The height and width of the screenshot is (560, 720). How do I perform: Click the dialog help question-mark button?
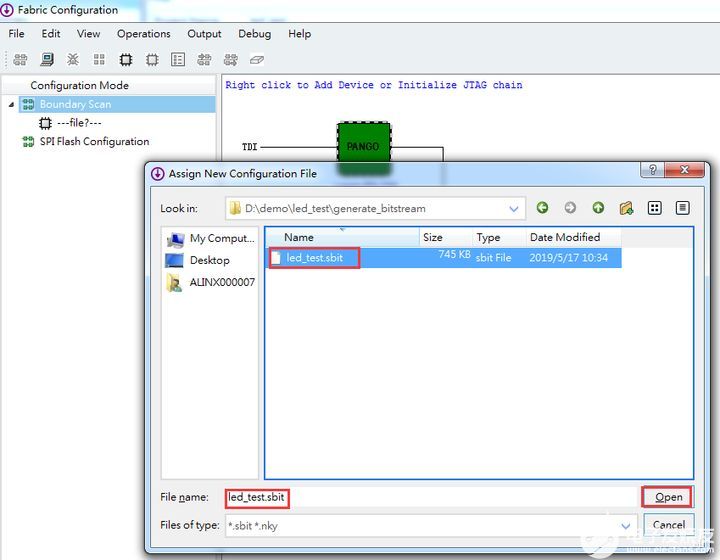652,170
